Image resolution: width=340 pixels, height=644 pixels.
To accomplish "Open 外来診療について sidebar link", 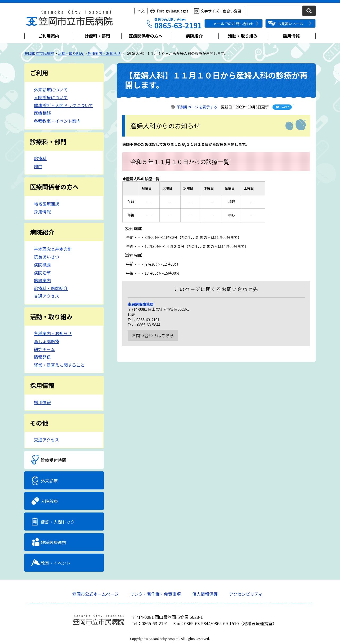I will point(51,90).
